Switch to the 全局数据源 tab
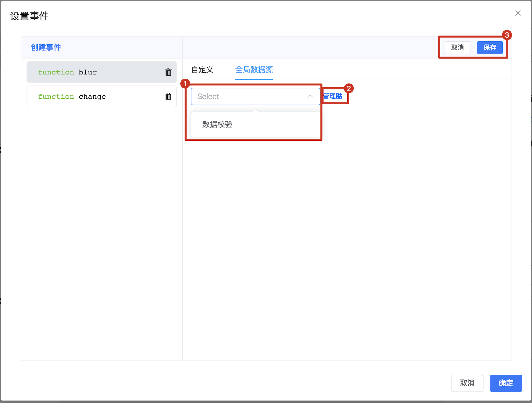 254,70
